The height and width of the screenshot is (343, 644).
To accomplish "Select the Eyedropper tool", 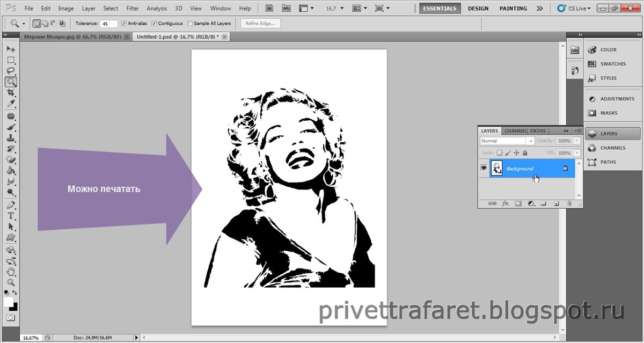I will point(11,103).
